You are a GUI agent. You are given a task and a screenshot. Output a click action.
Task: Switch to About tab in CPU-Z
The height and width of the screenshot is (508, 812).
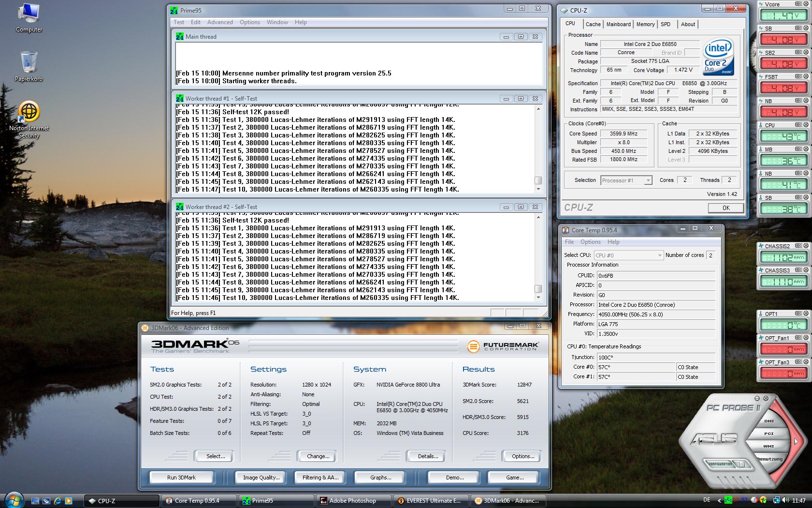[x=688, y=24]
